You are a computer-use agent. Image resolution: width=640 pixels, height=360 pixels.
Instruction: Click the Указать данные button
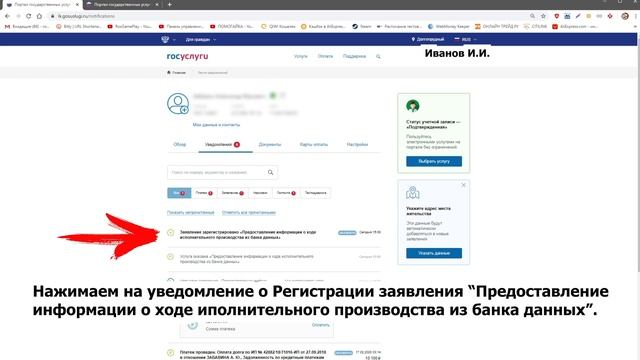[434, 253]
